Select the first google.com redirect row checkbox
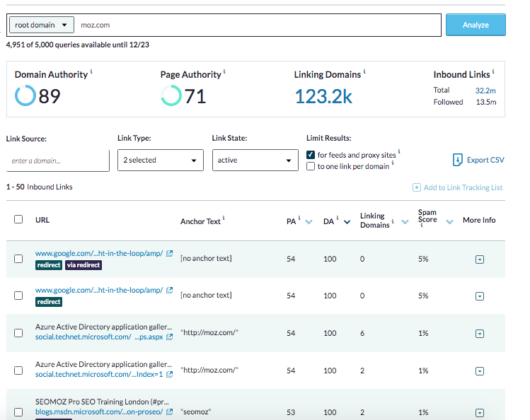 (x=18, y=259)
